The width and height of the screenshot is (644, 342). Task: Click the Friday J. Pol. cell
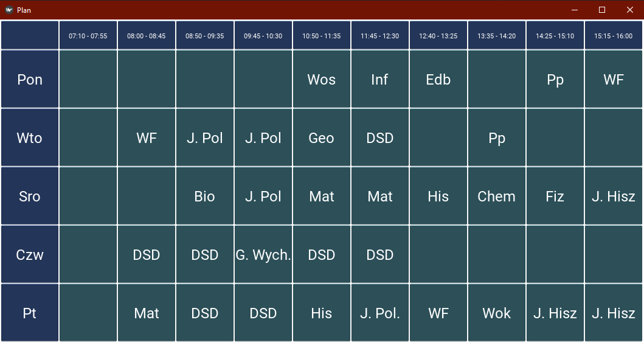380,312
